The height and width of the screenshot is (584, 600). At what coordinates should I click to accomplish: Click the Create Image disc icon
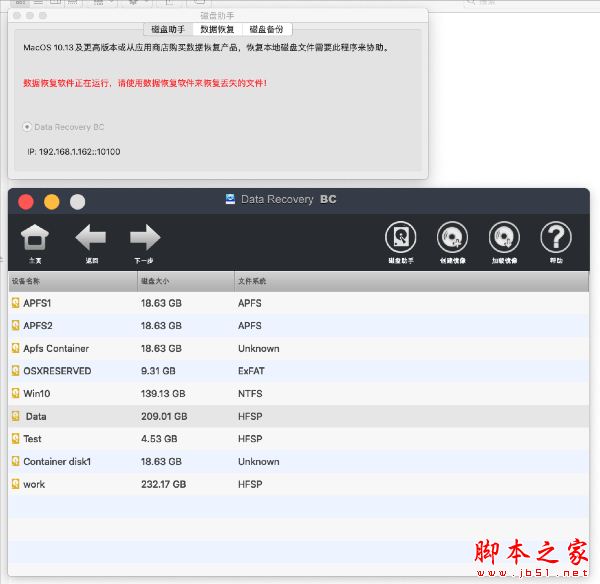[452, 237]
